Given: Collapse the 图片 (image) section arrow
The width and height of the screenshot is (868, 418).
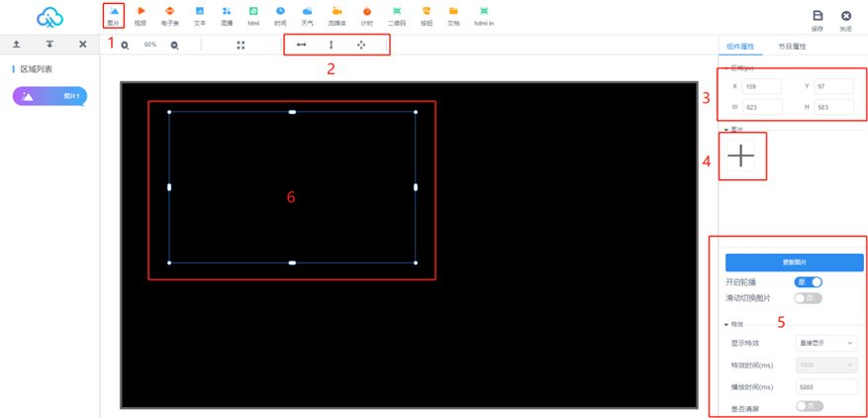Looking at the screenshot, I should point(726,130).
